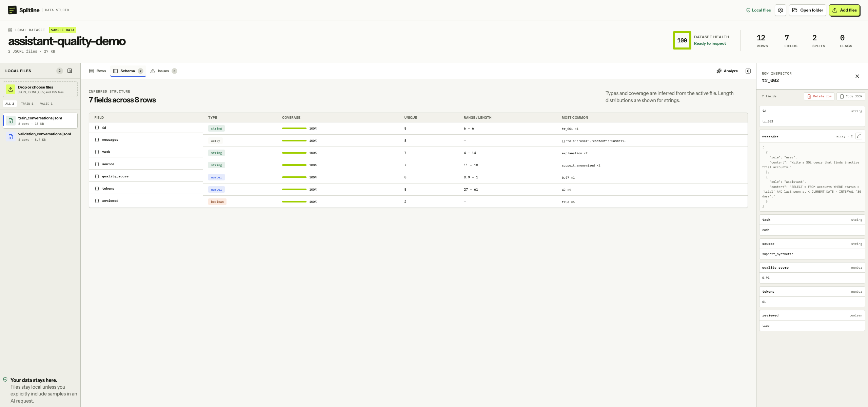
Task: Click the coverage bar for reviewed row
Action: click(x=294, y=202)
